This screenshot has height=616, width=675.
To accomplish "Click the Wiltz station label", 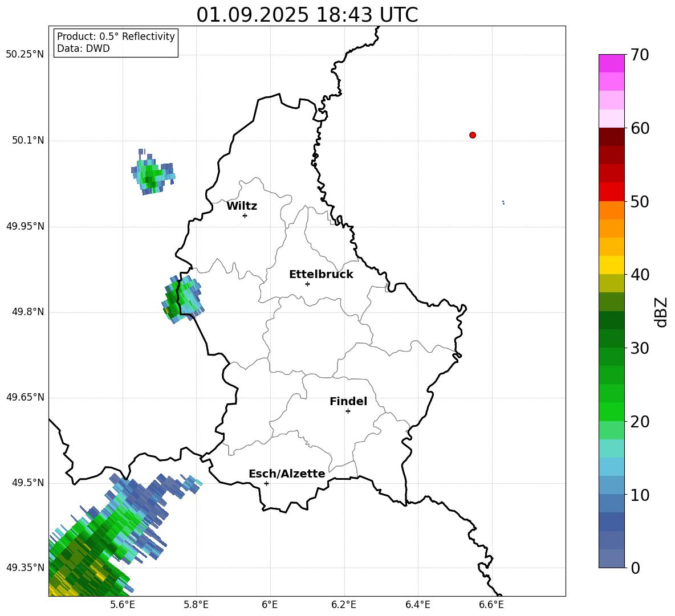I will [x=242, y=206].
